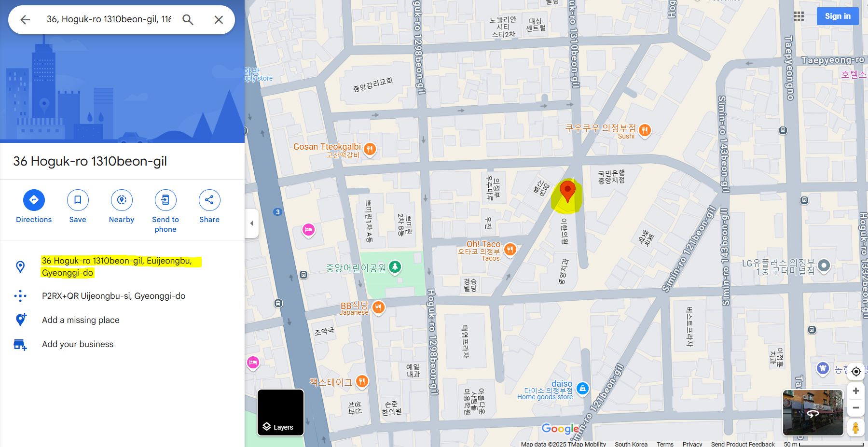Select the bus stop icon below 중앙어린이공원 label
The width and height of the screenshot is (868, 447).
coord(303,275)
